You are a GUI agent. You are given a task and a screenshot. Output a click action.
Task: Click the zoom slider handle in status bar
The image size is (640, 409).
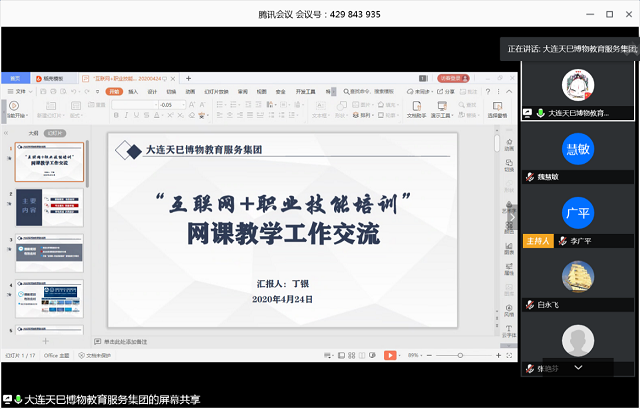[460, 356]
